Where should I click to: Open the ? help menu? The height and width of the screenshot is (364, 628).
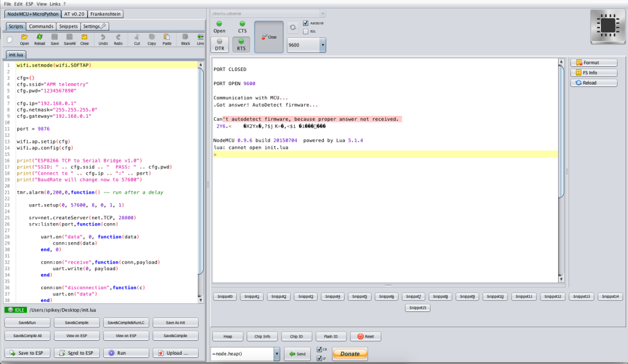pyautogui.click(x=64, y=4)
